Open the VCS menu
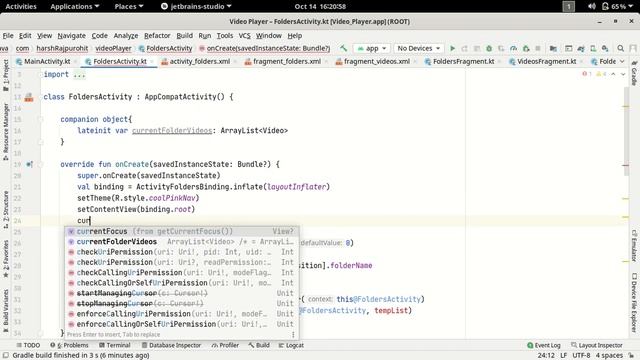Viewport: 640px width, 360px height. tap(244, 36)
